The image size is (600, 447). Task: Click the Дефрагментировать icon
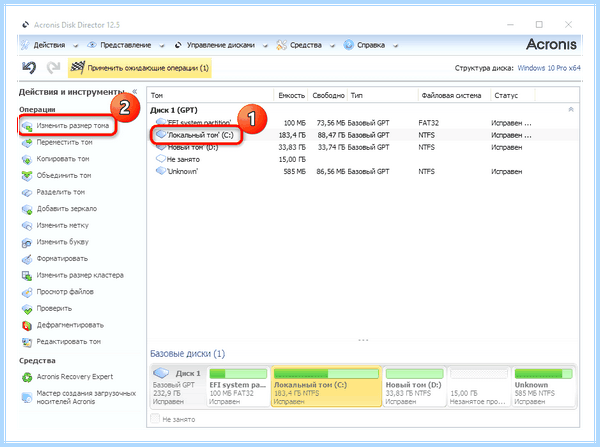click(x=27, y=326)
